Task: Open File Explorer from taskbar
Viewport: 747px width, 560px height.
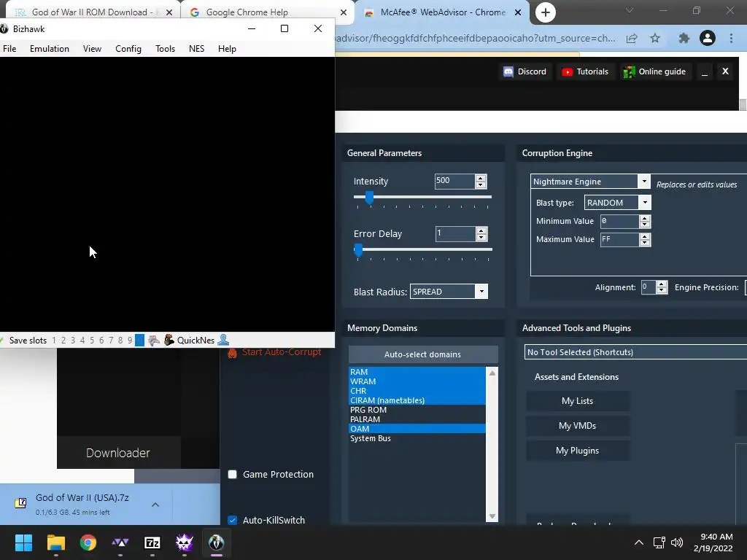Action: [x=55, y=542]
